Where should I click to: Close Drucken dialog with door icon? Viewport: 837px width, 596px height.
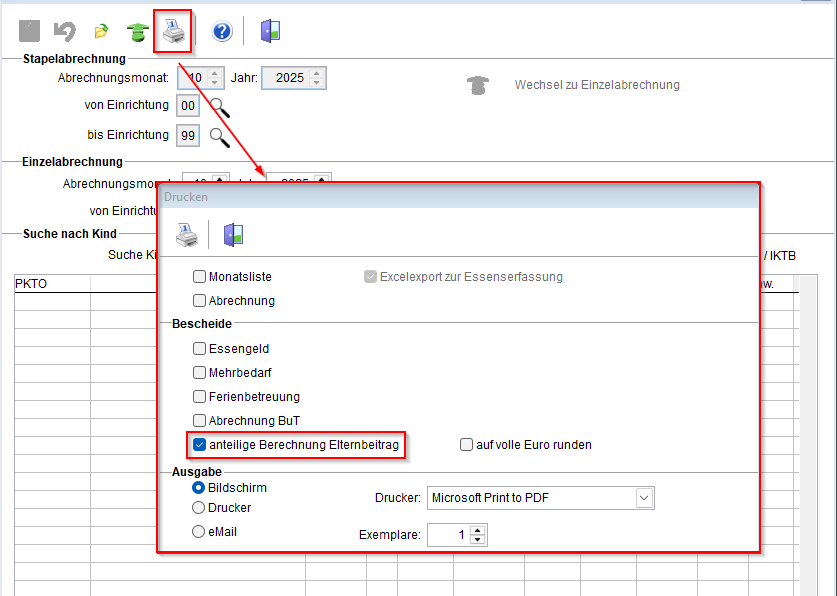[234, 235]
